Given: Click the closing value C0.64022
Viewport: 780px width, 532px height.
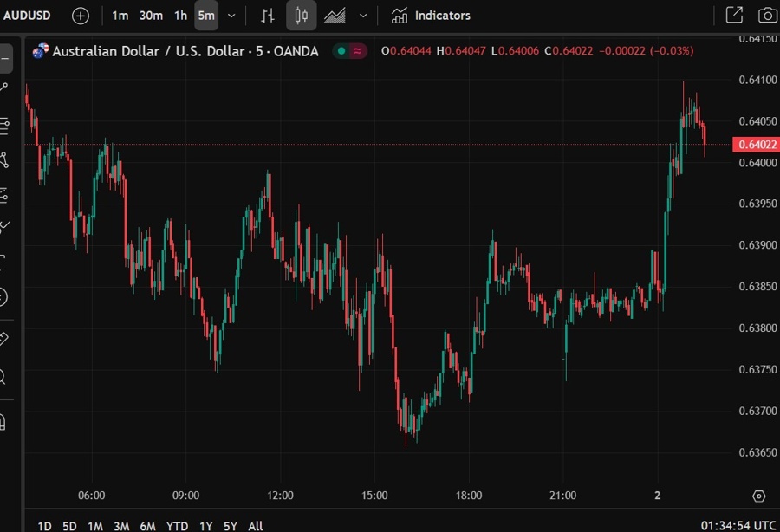Looking at the screenshot, I should coord(569,51).
